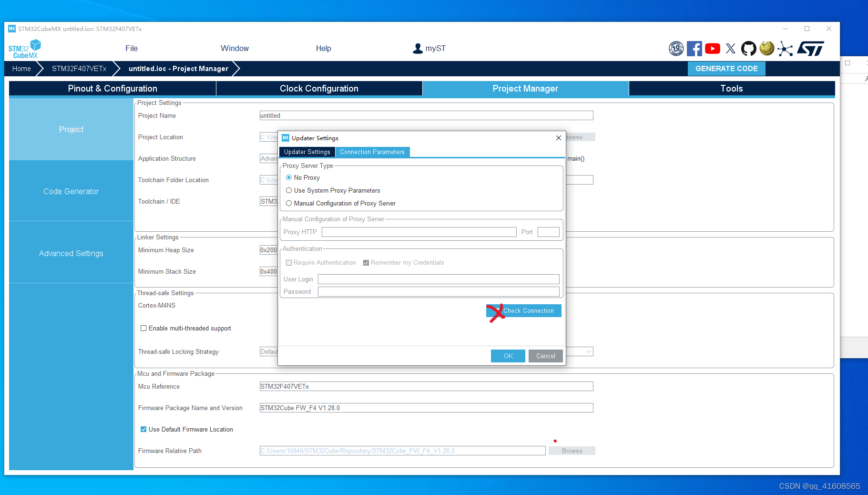Cancel the Updater Settings dialog
The width and height of the screenshot is (868, 495).
point(546,356)
